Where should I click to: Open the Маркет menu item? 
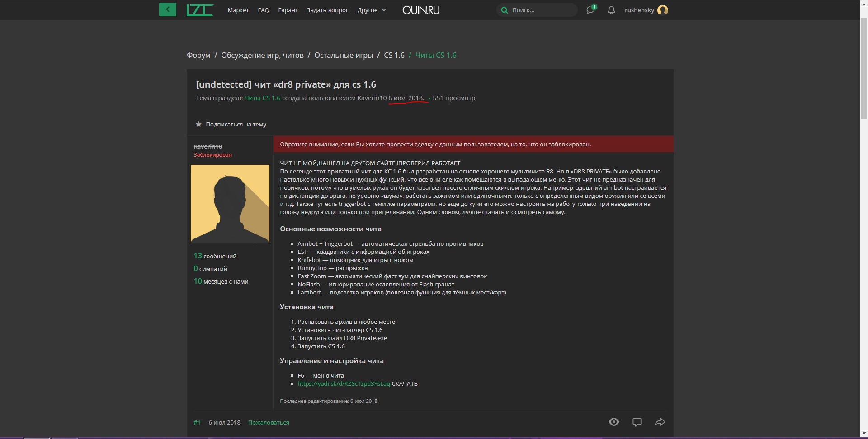point(238,10)
